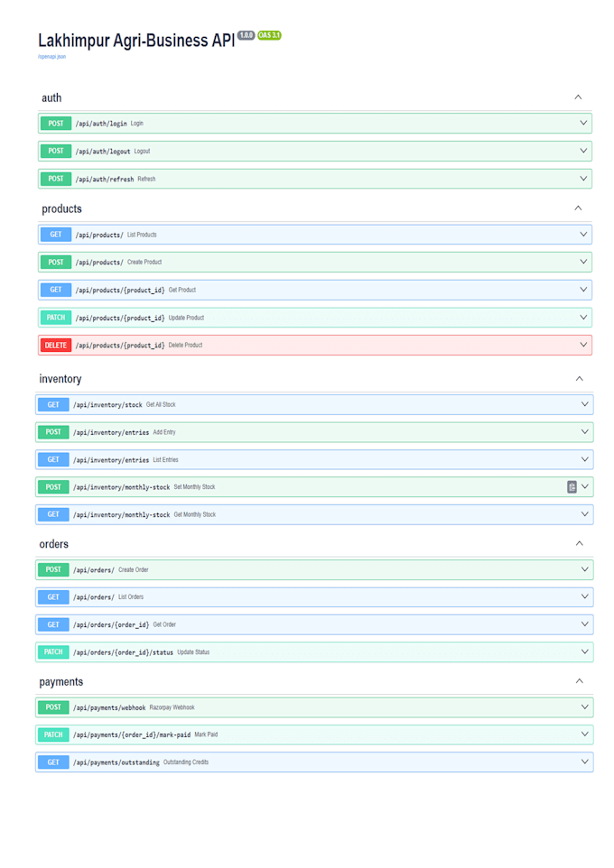Click the /api/orders/{order_id} Get Order path
614x868 pixels.
point(111,625)
